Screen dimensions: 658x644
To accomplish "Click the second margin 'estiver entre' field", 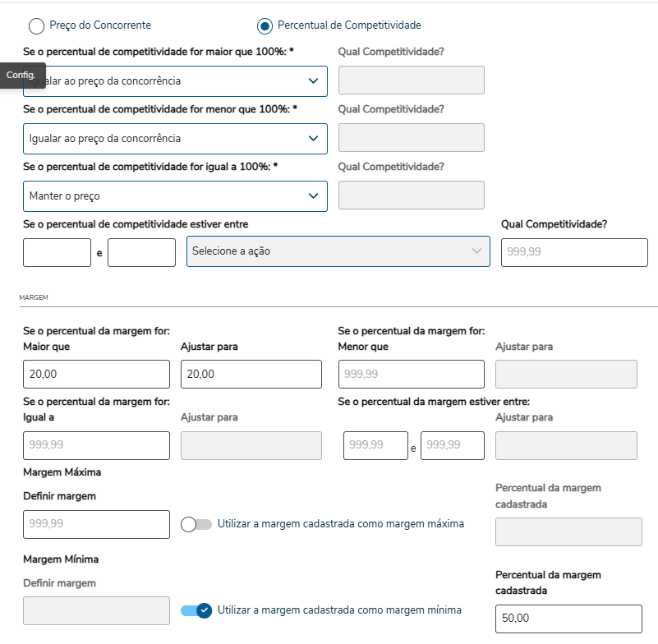I will coord(452,444).
